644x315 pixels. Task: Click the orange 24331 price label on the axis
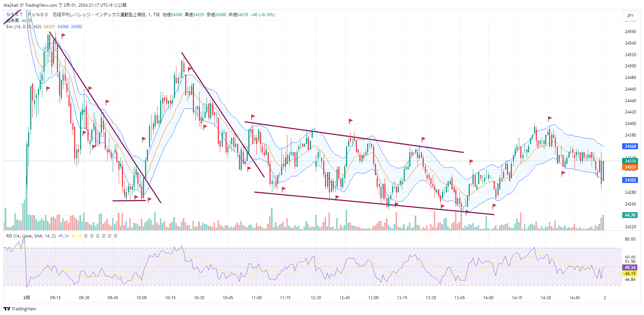(630, 167)
